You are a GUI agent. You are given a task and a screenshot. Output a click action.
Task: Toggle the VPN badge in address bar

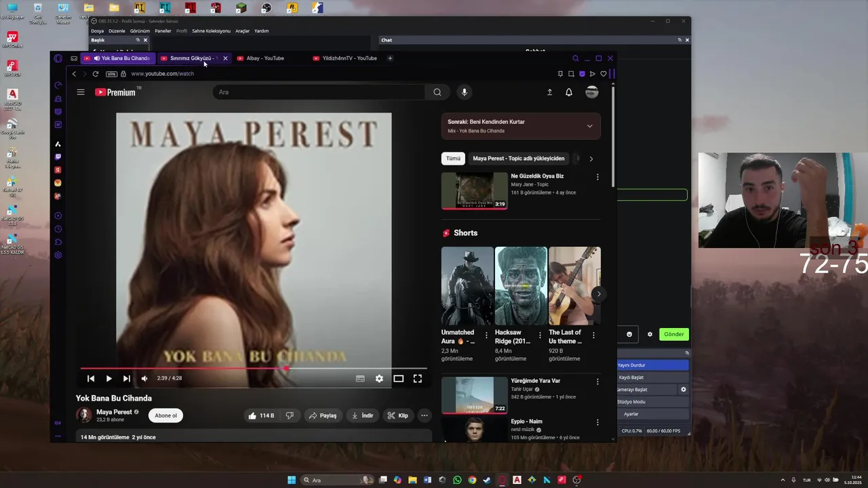(x=112, y=74)
